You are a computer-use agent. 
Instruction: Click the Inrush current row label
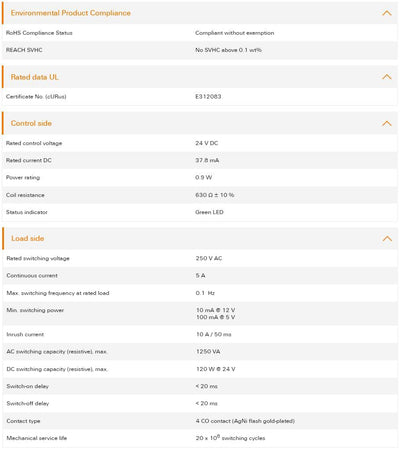click(25, 334)
